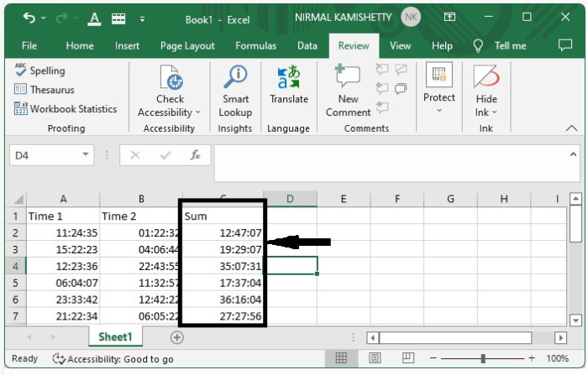Select row 5 header
The image size is (588, 375).
pyautogui.click(x=15, y=283)
